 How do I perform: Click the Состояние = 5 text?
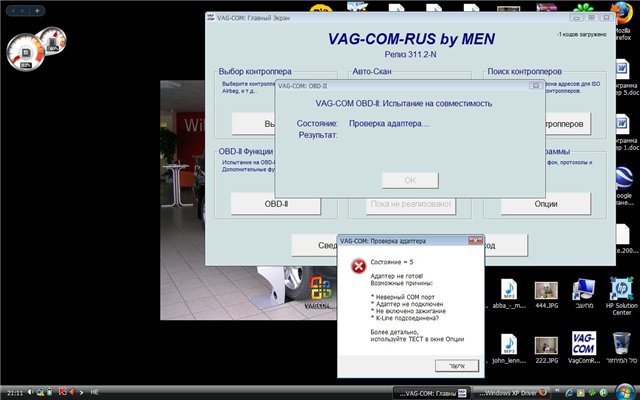tap(392, 262)
